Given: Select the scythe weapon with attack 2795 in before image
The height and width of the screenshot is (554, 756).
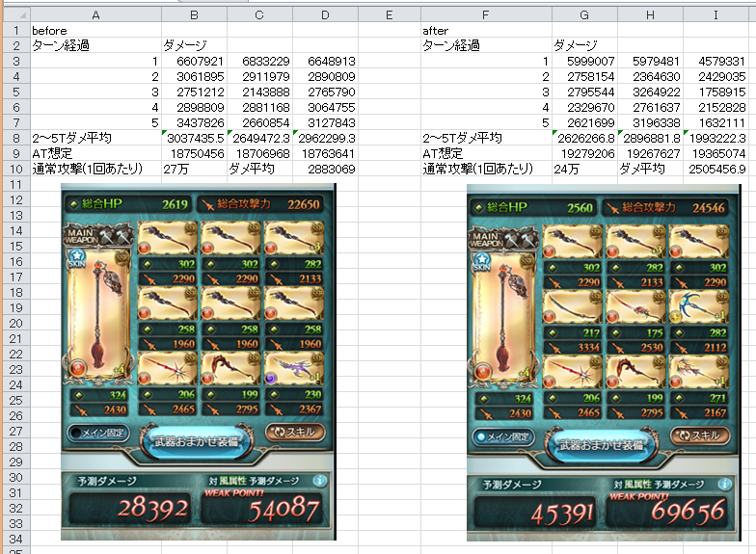Looking at the screenshot, I should (x=230, y=368).
